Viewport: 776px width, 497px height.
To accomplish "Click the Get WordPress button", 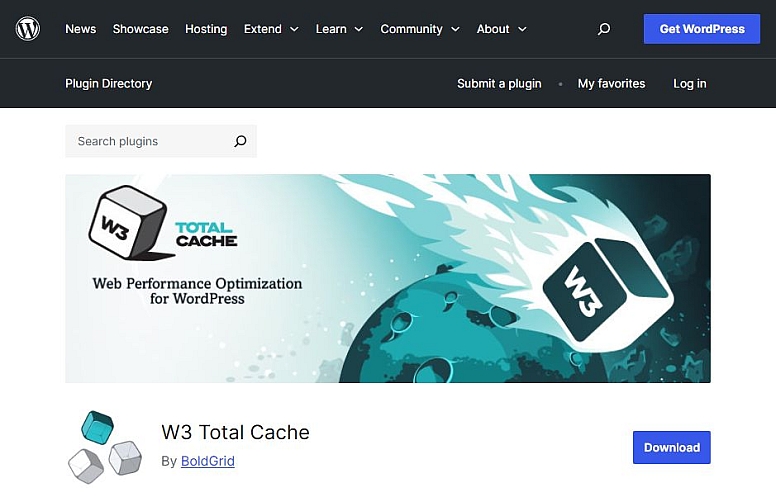I will coord(702,29).
